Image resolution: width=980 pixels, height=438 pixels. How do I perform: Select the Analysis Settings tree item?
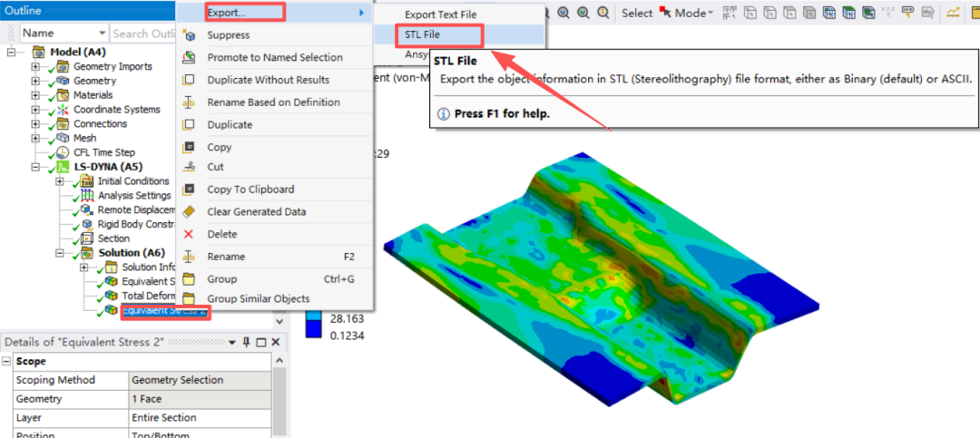[134, 196]
